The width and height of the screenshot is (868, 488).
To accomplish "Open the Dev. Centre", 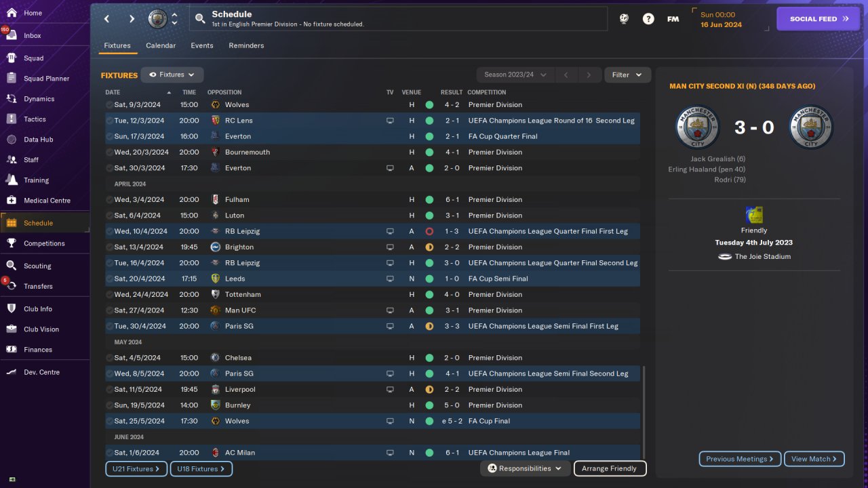I will click(41, 372).
